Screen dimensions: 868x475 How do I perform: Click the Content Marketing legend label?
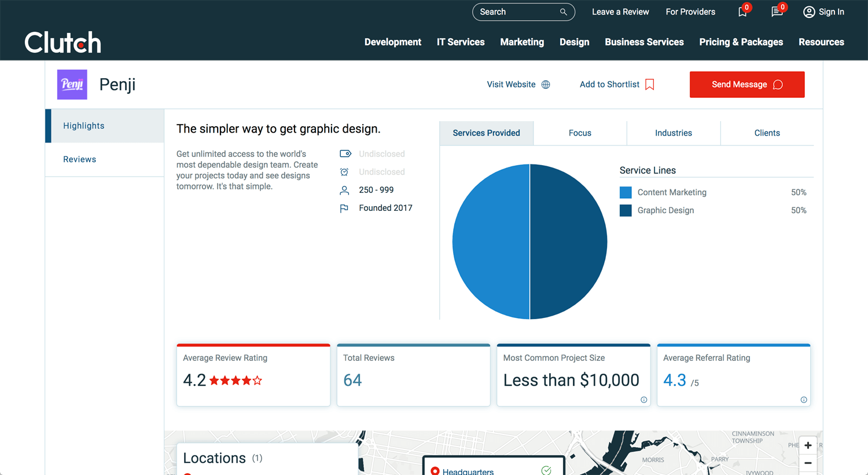tap(672, 192)
